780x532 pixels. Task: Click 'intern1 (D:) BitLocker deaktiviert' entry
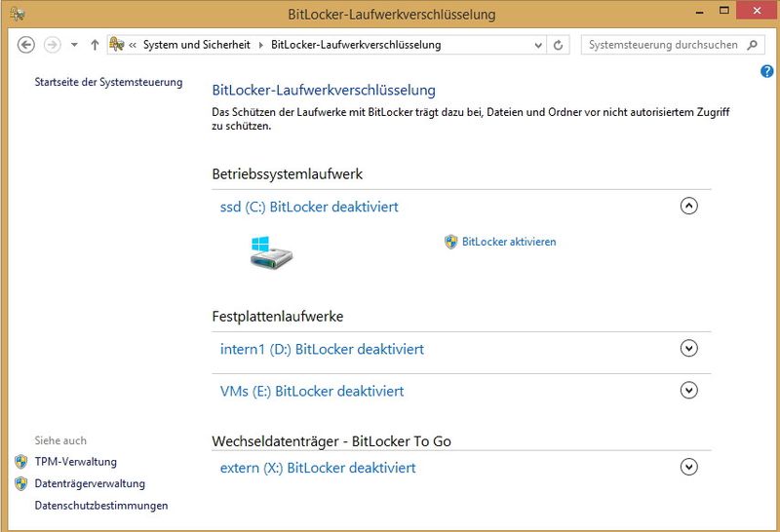pos(322,349)
